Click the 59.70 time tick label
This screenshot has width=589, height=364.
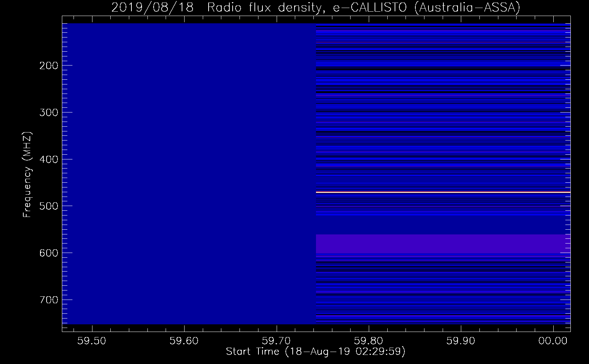(x=277, y=341)
